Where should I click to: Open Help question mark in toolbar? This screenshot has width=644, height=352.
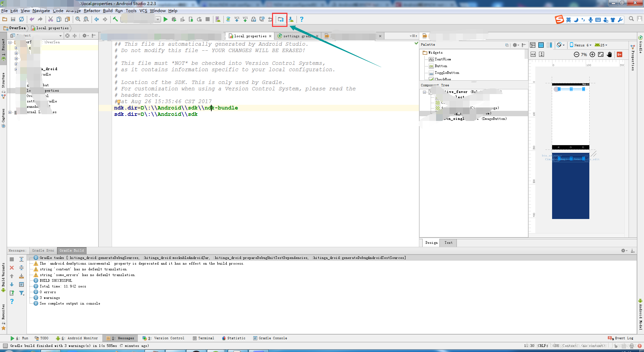tap(302, 19)
